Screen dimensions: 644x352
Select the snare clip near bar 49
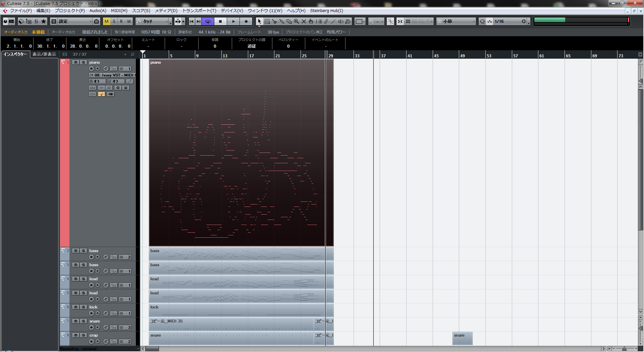tap(462, 339)
